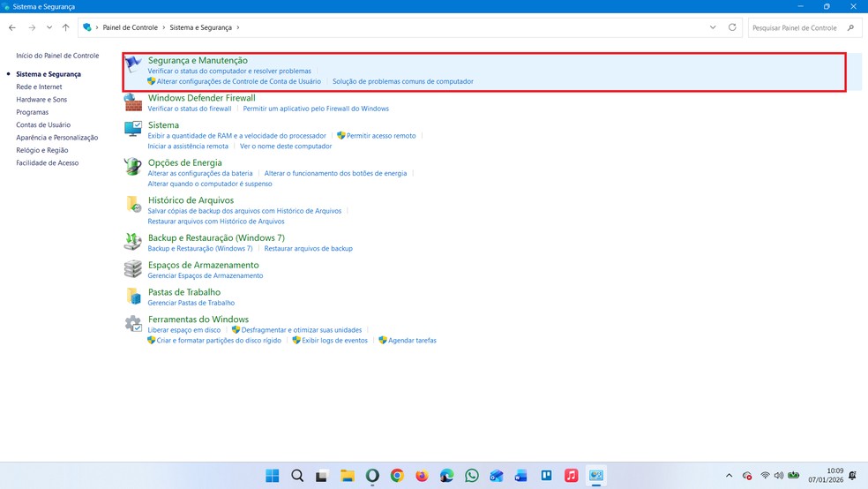
Task: Show hidden icons in system tray
Action: click(729, 476)
